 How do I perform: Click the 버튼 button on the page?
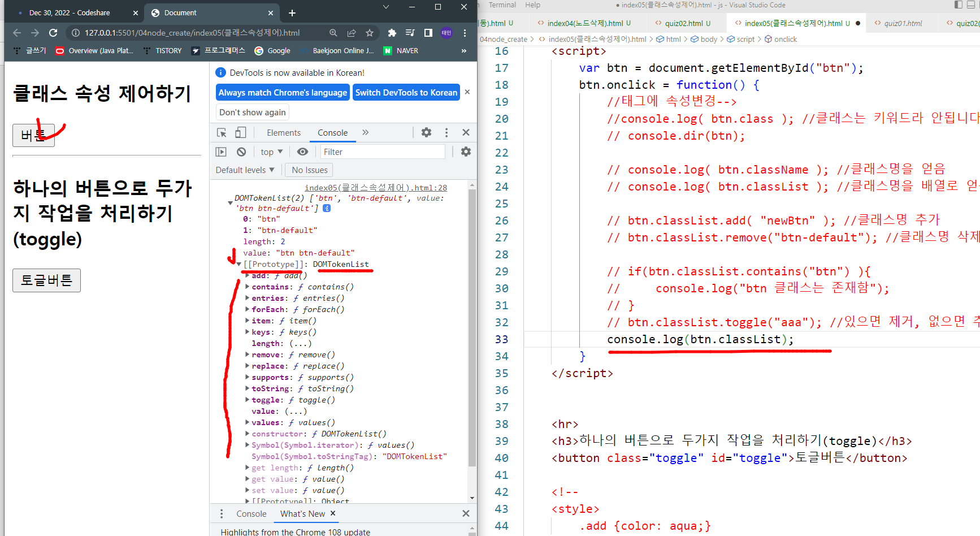point(33,135)
